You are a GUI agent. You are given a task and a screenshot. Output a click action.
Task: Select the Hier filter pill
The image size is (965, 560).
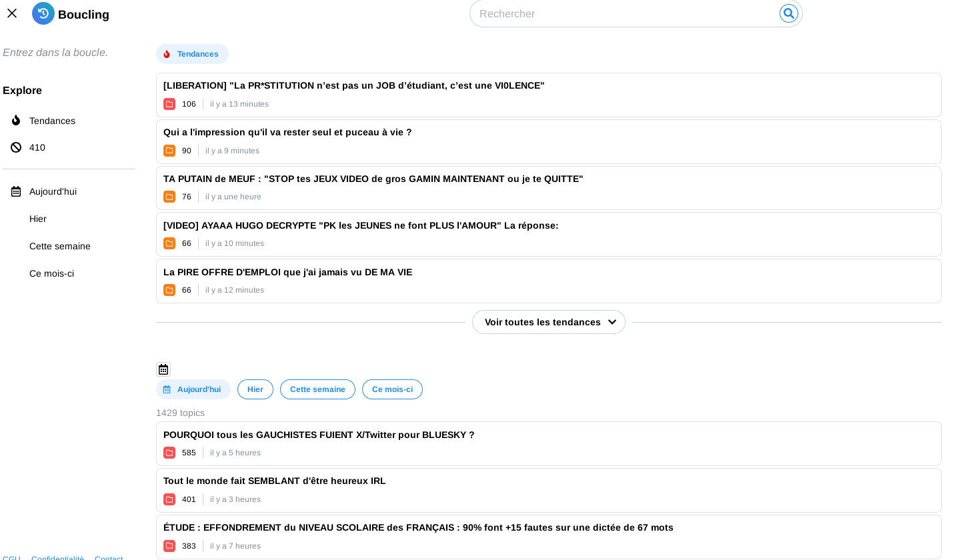[x=255, y=389]
